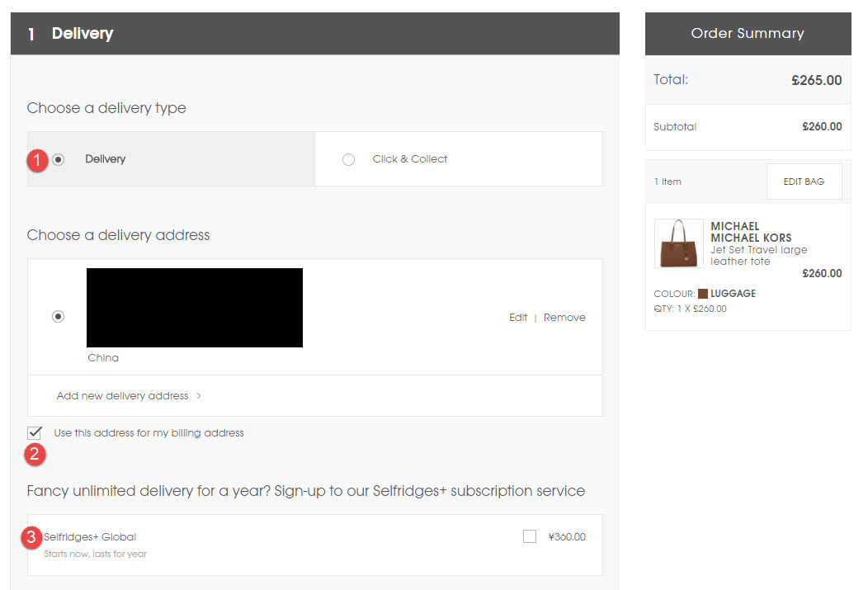The image size is (868, 590).
Task: Tick the Selfridges+ Global subscription checkbox
Action: [x=530, y=536]
